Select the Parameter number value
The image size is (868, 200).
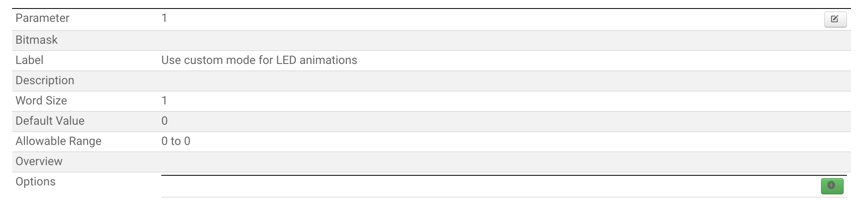[x=164, y=18]
